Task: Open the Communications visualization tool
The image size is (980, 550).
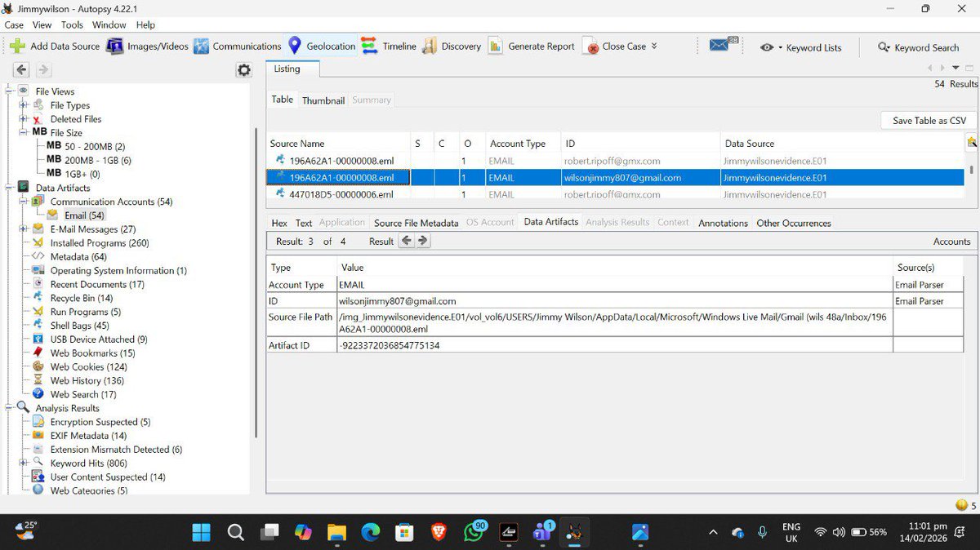Action: [x=237, y=47]
